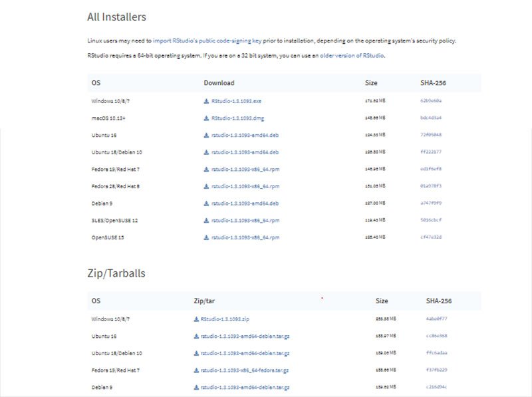Click download icon in Debian 9 installer row
Screen dimensions: 532x397
point(206,203)
